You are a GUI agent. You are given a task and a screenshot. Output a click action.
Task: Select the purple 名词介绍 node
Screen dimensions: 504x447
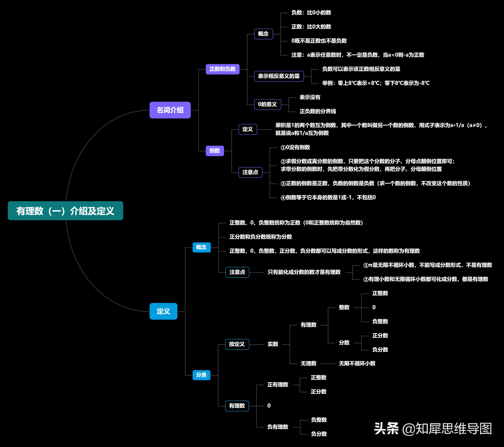tap(170, 110)
